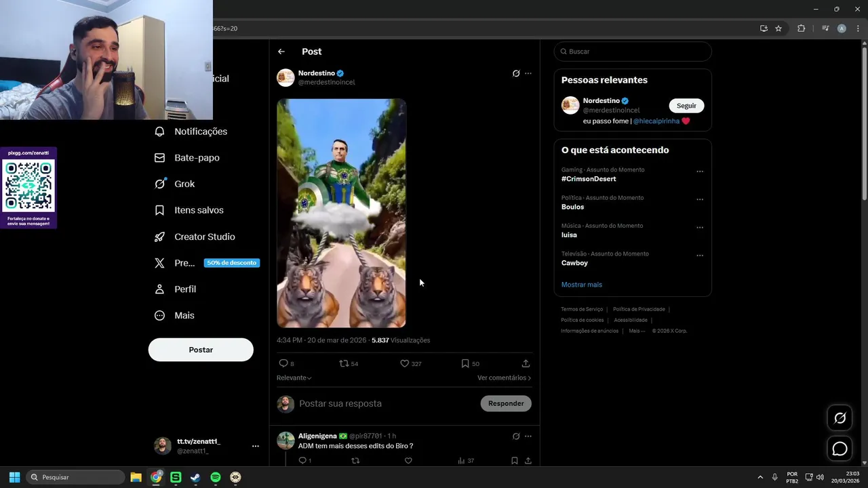The height and width of the screenshot is (488, 868).
Task: Click Termos de Serviço footer link
Action: [x=582, y=309]
